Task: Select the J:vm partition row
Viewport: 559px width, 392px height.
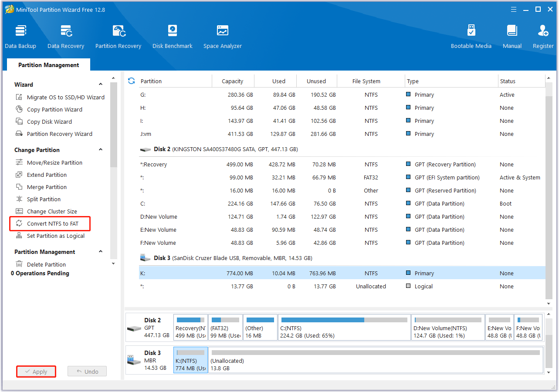Action: coord(342,134)
